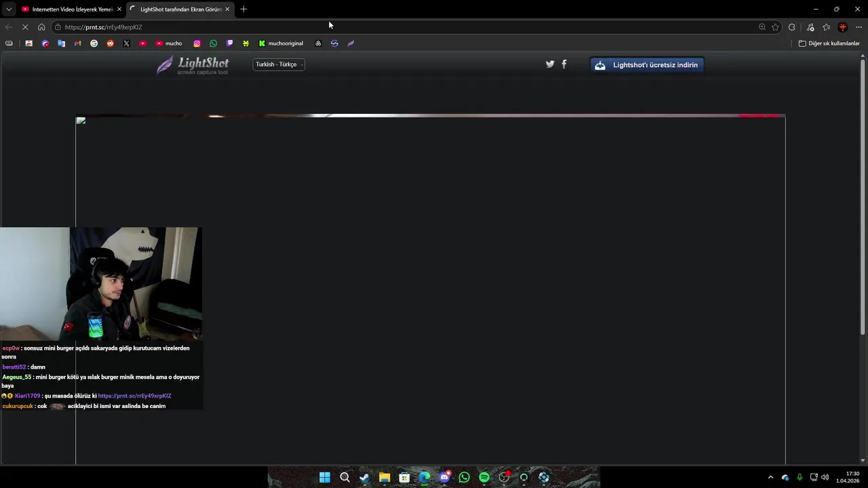
Task: Click the Lightshot'ı ücretsiz indirin download button
Action: pyautogui.click(x=647, y=65)
